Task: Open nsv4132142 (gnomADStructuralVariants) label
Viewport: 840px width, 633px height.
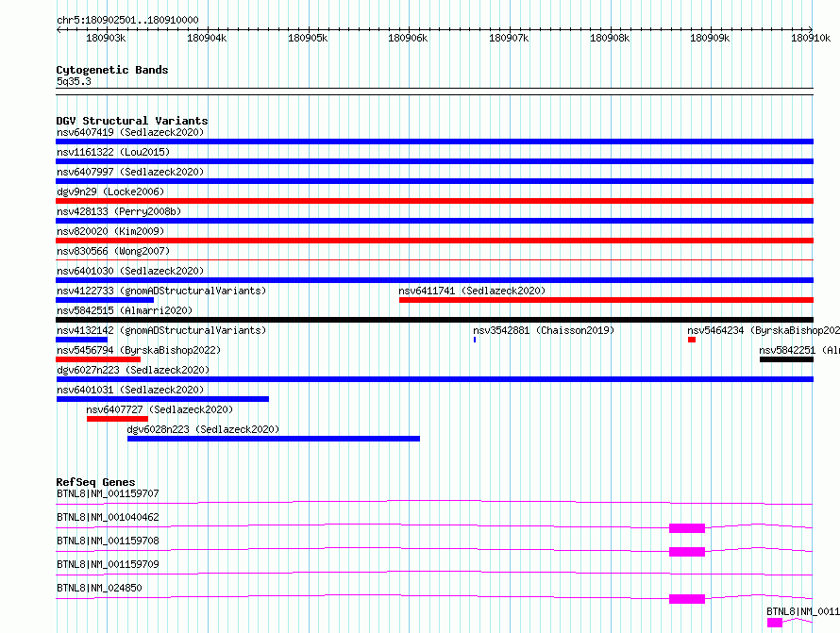Action: pos(161,330)
